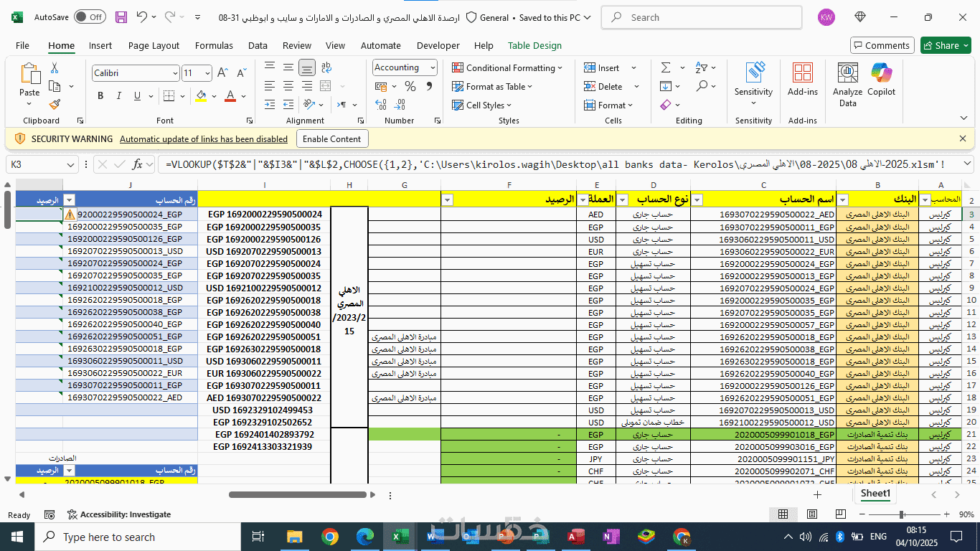Open the Table Design tab

pos(534,45)
